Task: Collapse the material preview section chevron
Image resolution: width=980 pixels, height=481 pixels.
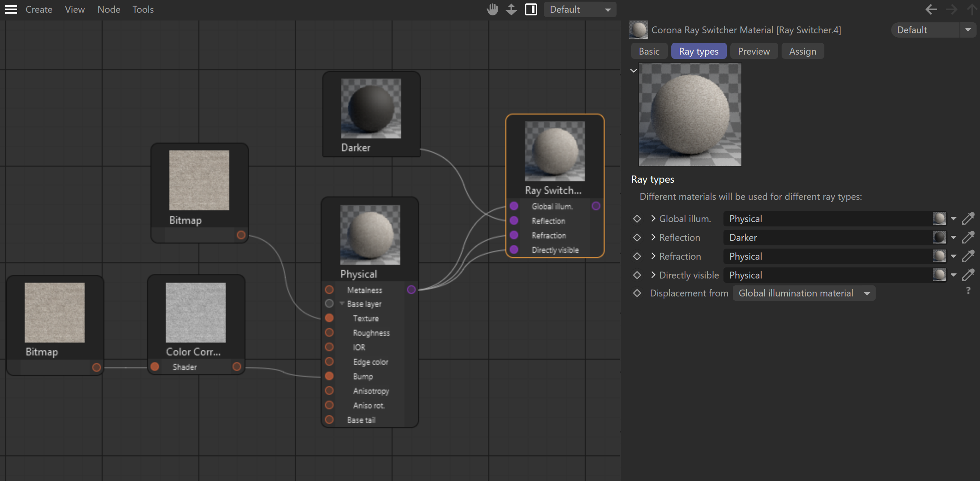Action: tap(634, 70)
